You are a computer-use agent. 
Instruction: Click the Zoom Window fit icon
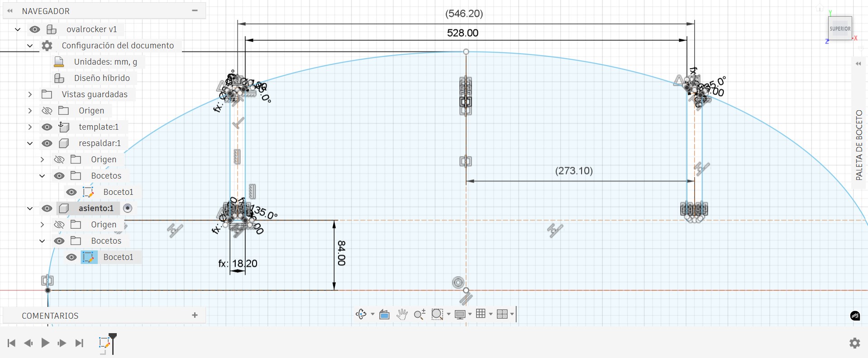click(437, 314)
